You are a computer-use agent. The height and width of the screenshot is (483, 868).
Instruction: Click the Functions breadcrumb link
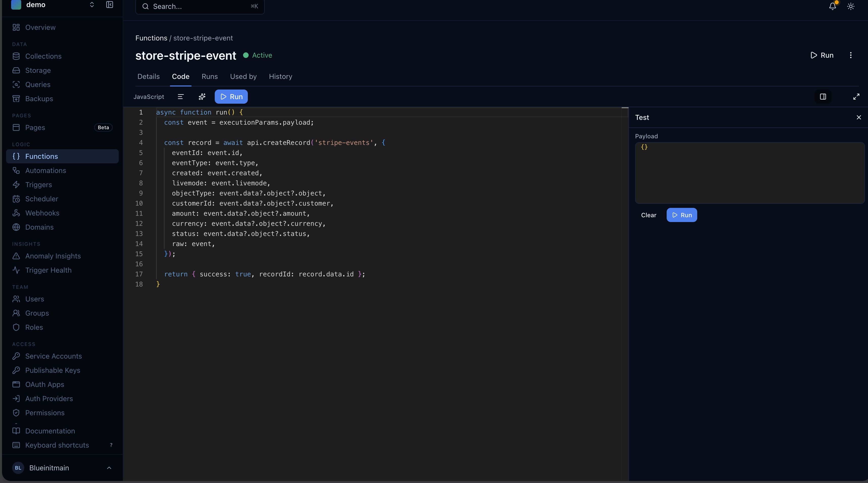tap(151, 38)
